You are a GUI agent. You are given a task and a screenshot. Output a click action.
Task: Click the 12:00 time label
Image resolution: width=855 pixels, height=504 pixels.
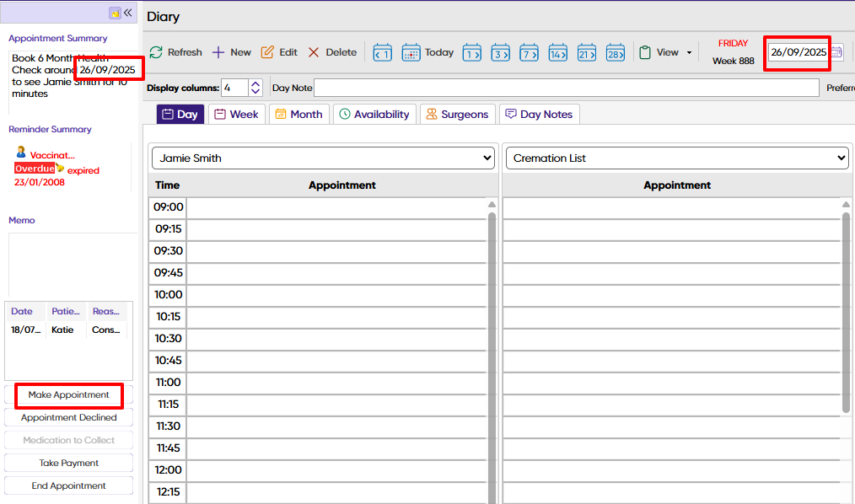[168, 469]
